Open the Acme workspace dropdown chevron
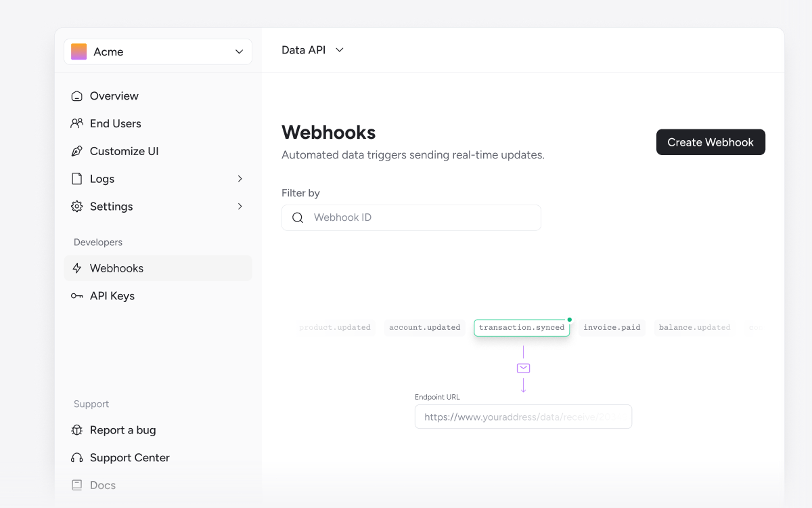This screenshot has width=812, height=508. 239,52
